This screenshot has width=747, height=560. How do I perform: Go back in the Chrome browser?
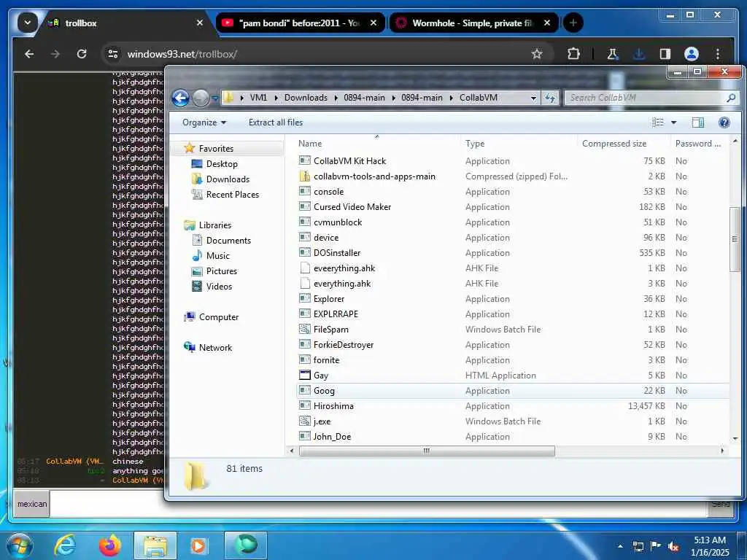29,54
